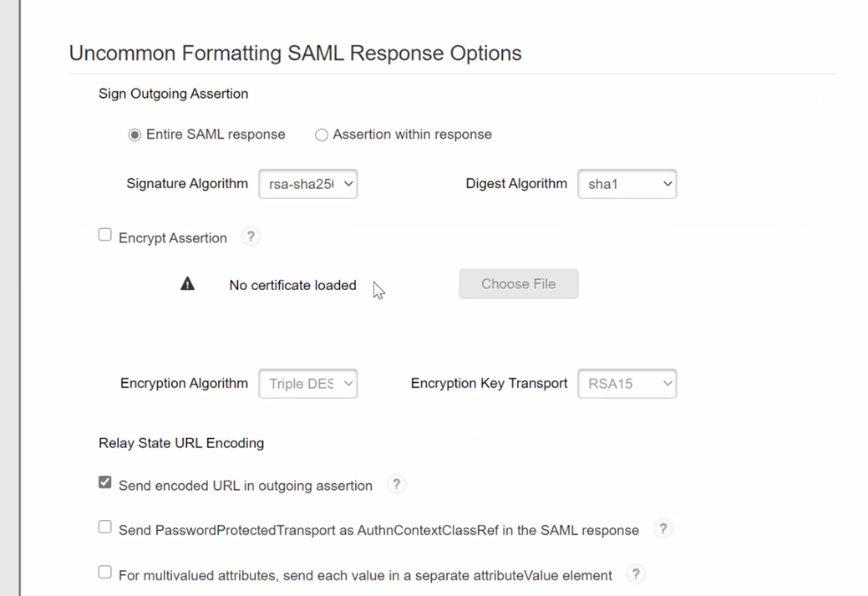Click the certificate warning triangle icon

[187, 284]
